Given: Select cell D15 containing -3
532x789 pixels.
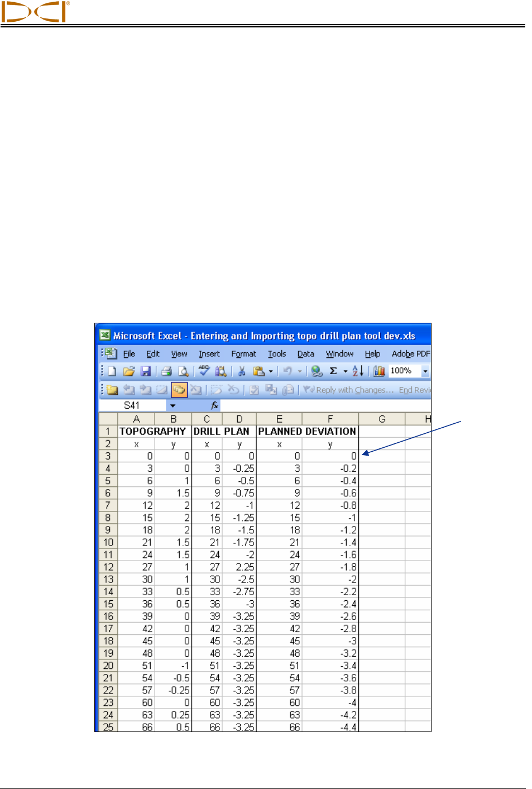Looking at the screenshot, I should tap(239, 604).
